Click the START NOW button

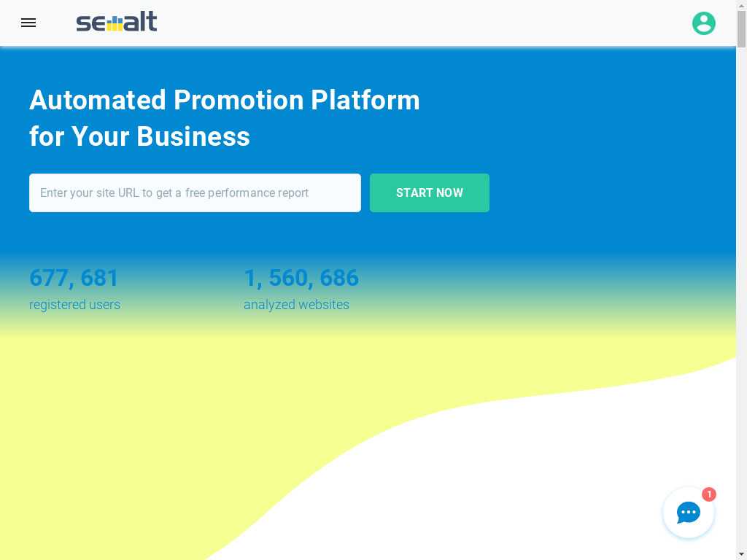pyautogui.click(x=429, y=192)
